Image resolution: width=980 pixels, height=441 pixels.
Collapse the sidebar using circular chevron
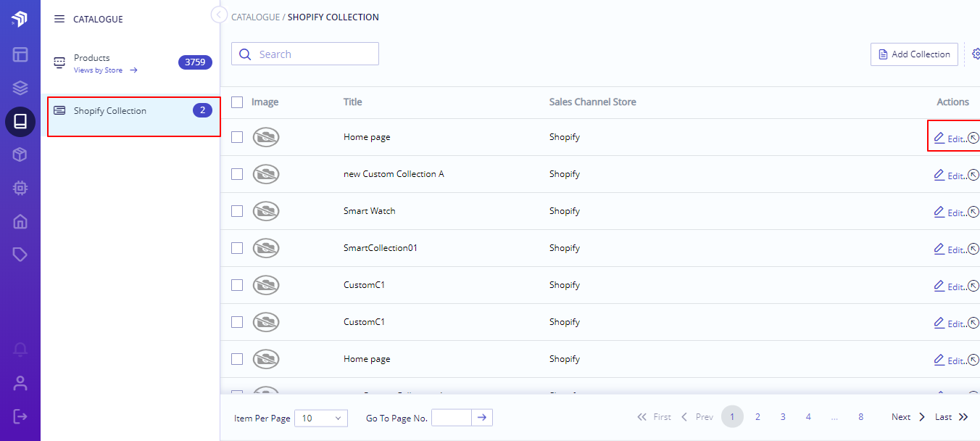pos(218,14)
